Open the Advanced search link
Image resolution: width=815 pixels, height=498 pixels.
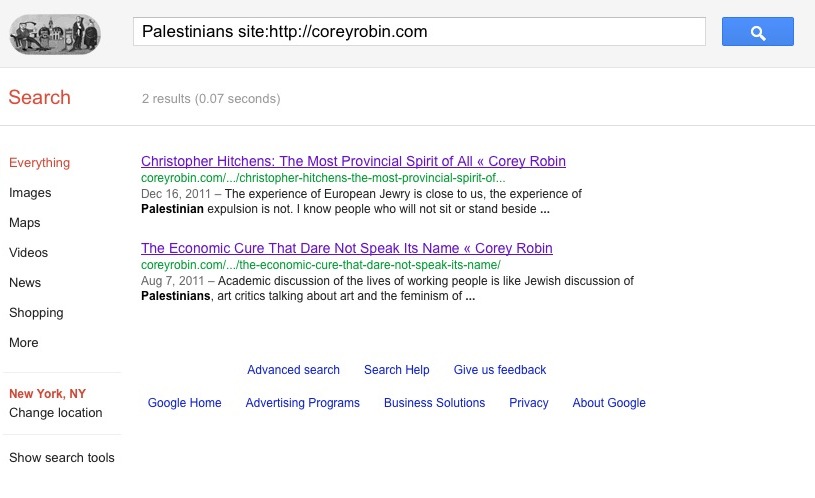293,370
